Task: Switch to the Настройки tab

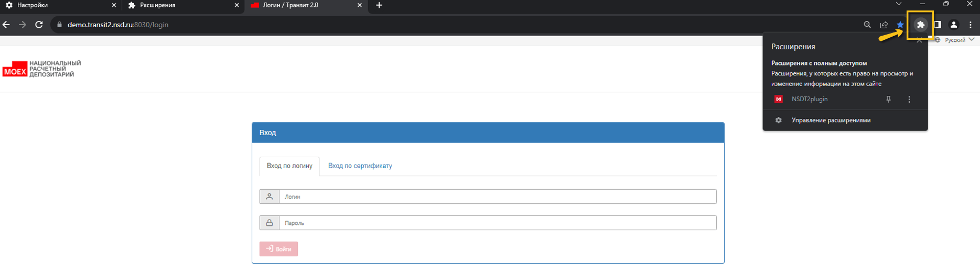Action: tap(61, 5)
